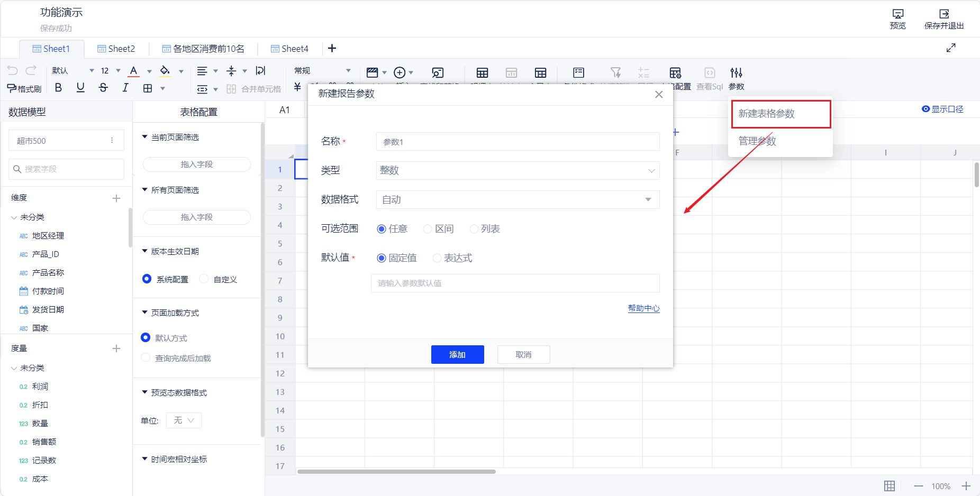Apply strikethrough formatting to the cell
The height and width of the screenshot is (496, 980).
pyautogui.click(x=103, y=88)
